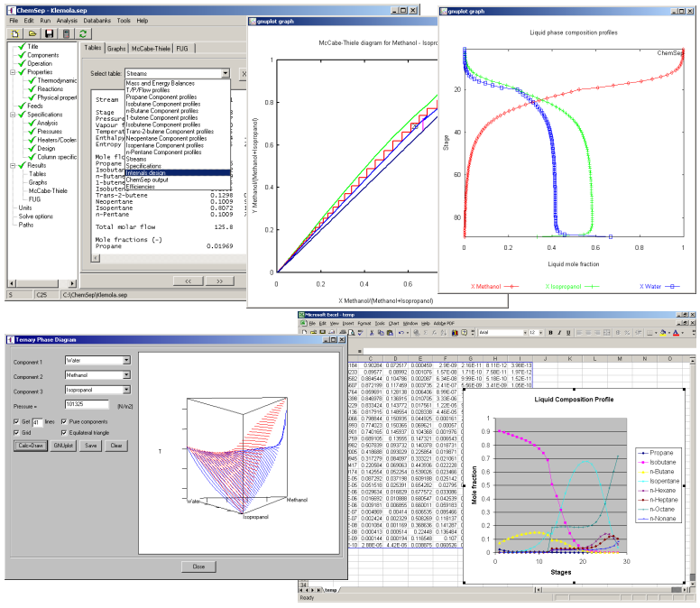This screenshot has height=608, width=700.
Task: Click the Copy icon in Excel toolbar
Action: (x=381, y=333)
